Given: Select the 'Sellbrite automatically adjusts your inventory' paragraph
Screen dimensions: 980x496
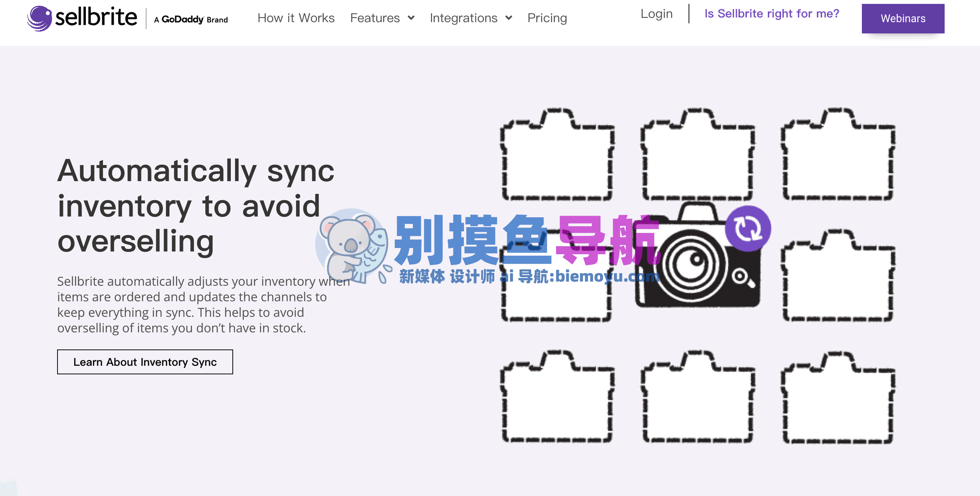Looking at the screenshot, I should [204, 304].
